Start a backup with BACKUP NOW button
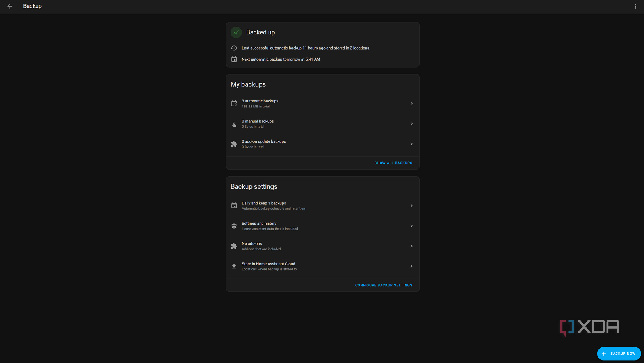The height and width of the screenshot is (363, 644). tap(619, 354)
